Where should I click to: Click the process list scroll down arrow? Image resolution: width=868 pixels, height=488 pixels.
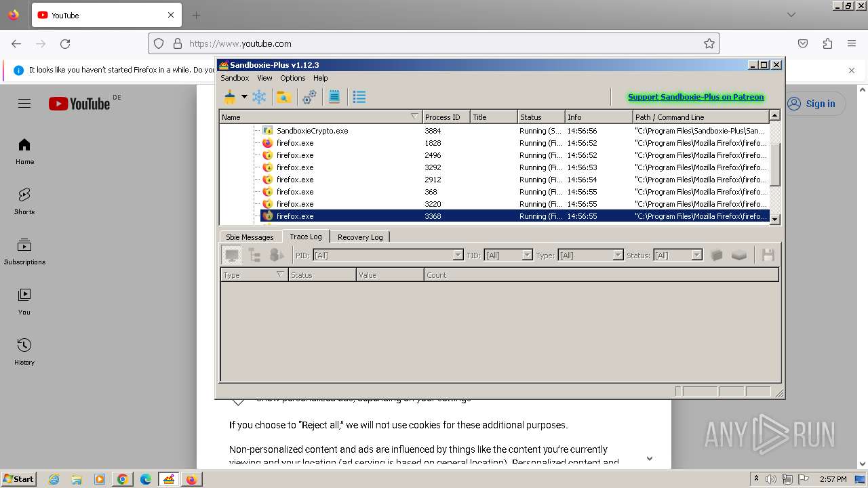(775, 219)
